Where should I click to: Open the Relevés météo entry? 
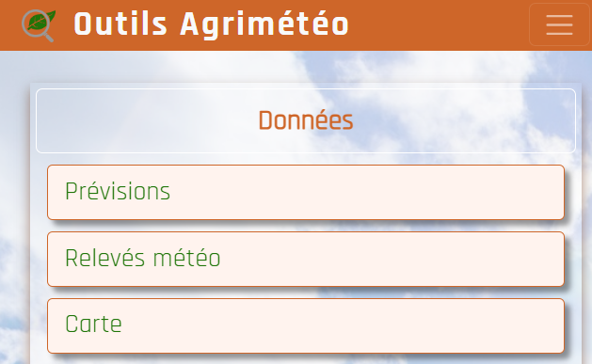[x=306, y=260]
